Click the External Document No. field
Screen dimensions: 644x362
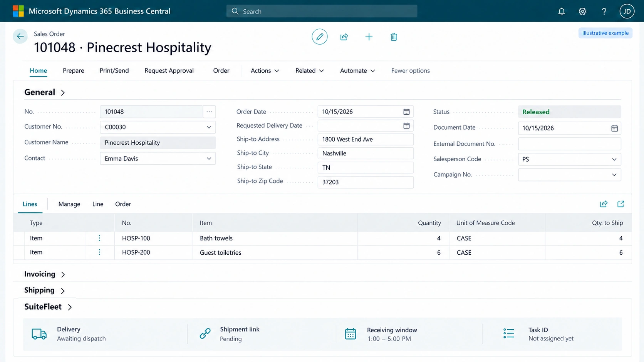coord(569,144)
